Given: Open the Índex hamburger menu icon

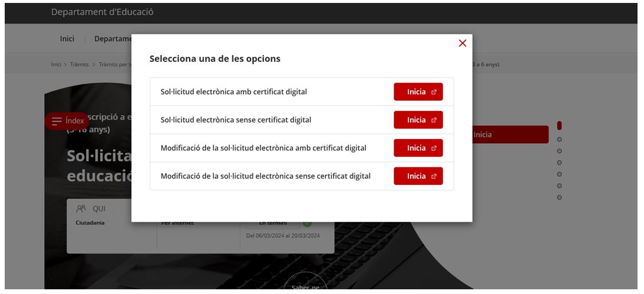Looking at the screenshot, I should 57,121.
